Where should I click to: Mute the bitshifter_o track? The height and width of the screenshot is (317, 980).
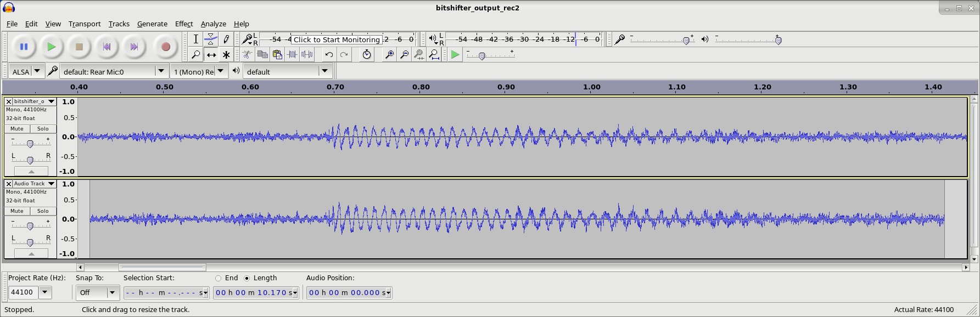(x=17, y=129)
